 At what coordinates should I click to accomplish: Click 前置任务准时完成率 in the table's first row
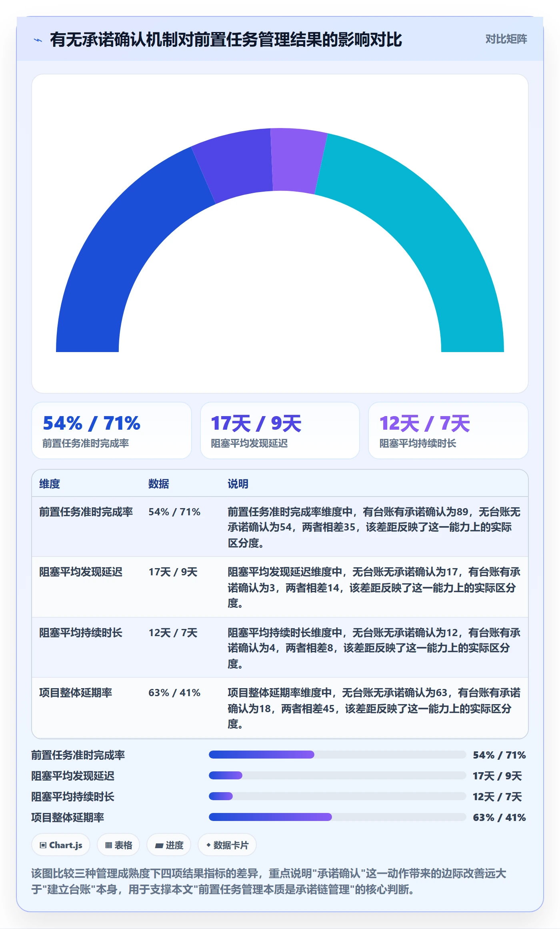click(86, 512)
